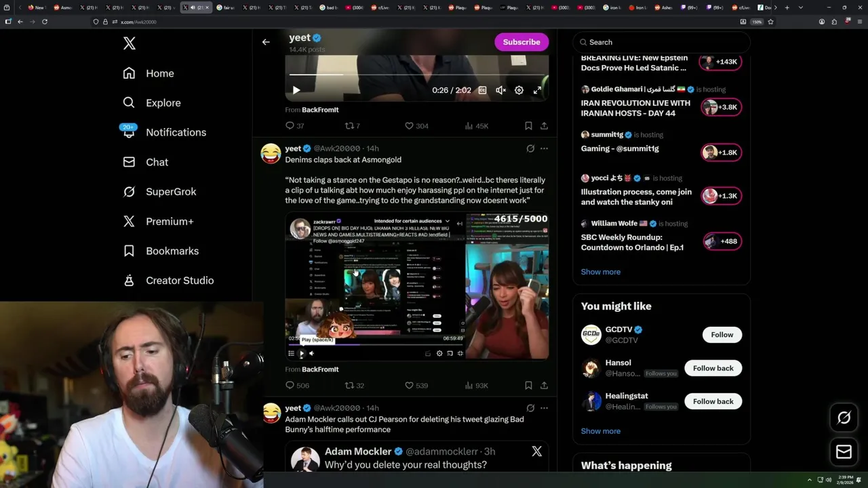
Task: Click the browser address bar URL
Action: (x=138, y=22)
